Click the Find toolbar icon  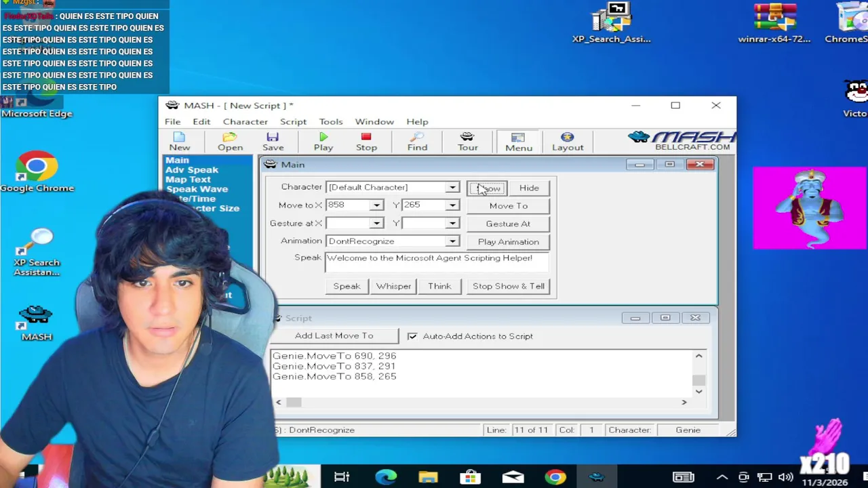417,142
